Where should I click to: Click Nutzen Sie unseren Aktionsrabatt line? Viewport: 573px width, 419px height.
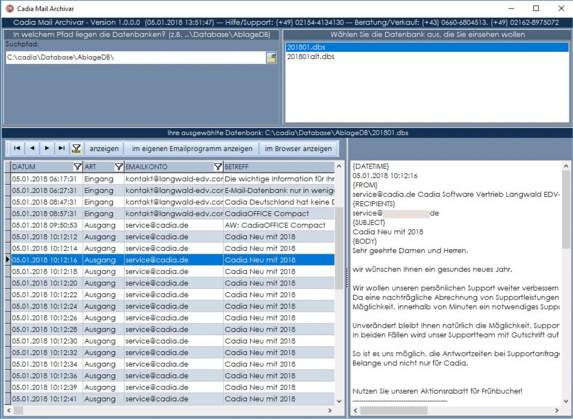click(x=437, y=391)
